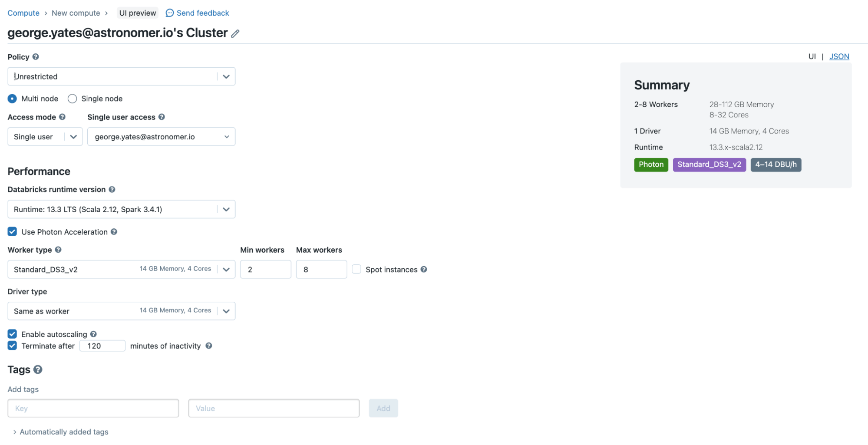
Task: Select the Single node radio button
Action: click(x=73, y=99)
